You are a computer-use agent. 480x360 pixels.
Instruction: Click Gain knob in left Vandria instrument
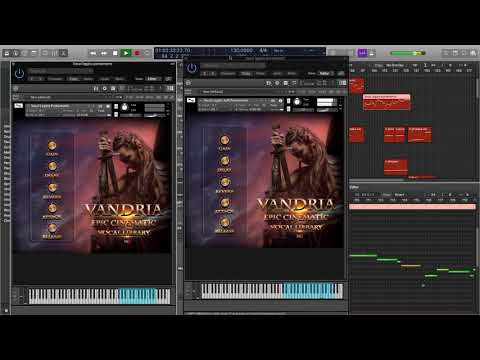pyautogui.click(x=52, y=145)
